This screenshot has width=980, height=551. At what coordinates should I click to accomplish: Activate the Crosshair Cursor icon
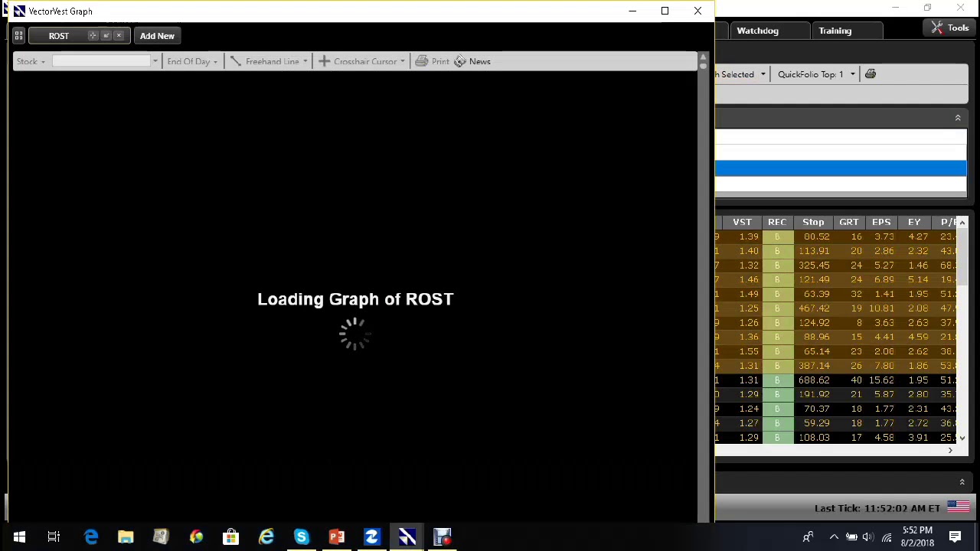324,61
